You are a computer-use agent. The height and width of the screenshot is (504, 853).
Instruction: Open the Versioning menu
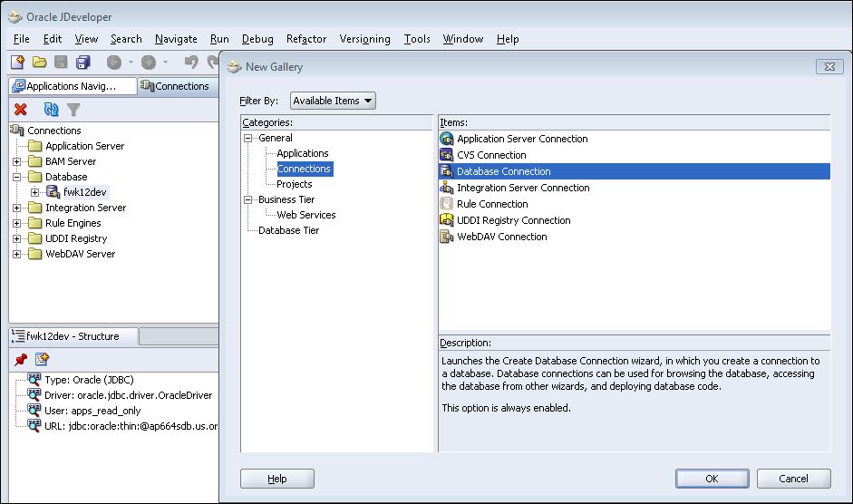click(364, 39)
